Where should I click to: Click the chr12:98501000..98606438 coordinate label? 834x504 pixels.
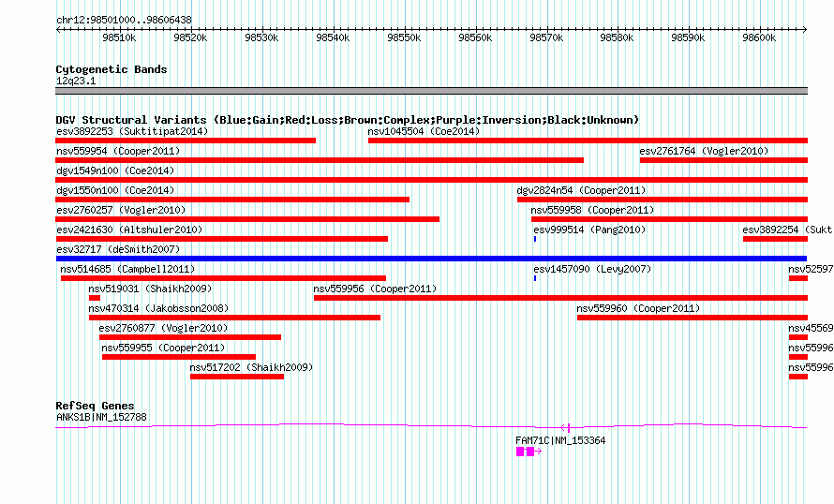[124, 20]
